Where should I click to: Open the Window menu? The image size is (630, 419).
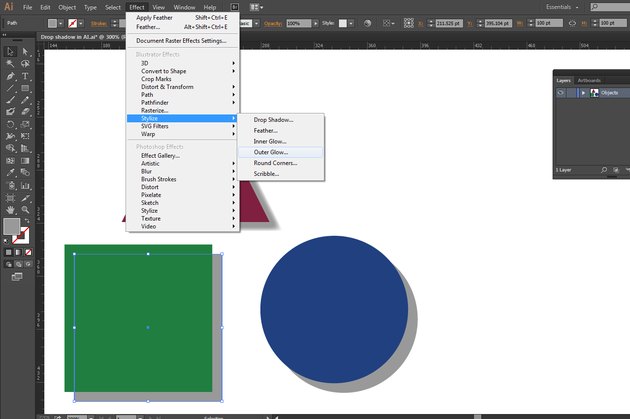click(x=184, y=7)
